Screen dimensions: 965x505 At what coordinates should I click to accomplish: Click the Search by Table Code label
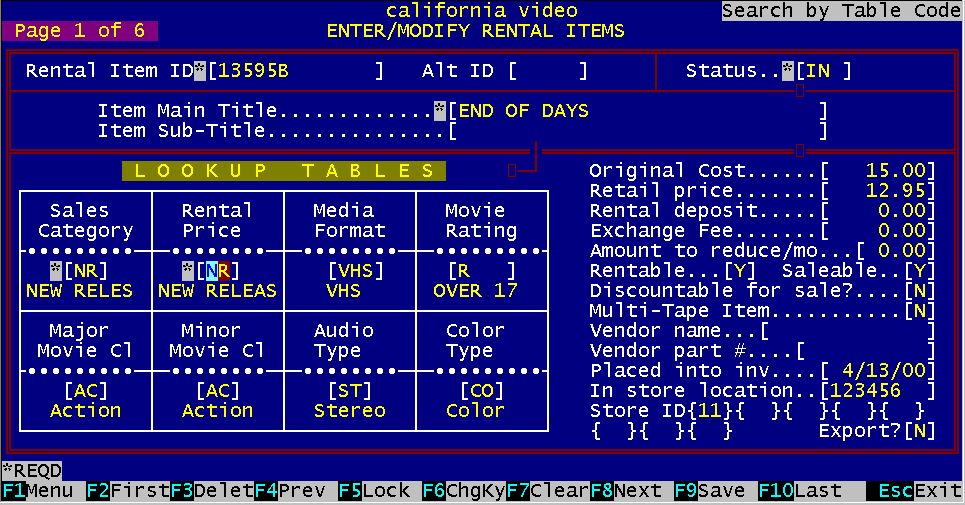pos(841,11)
